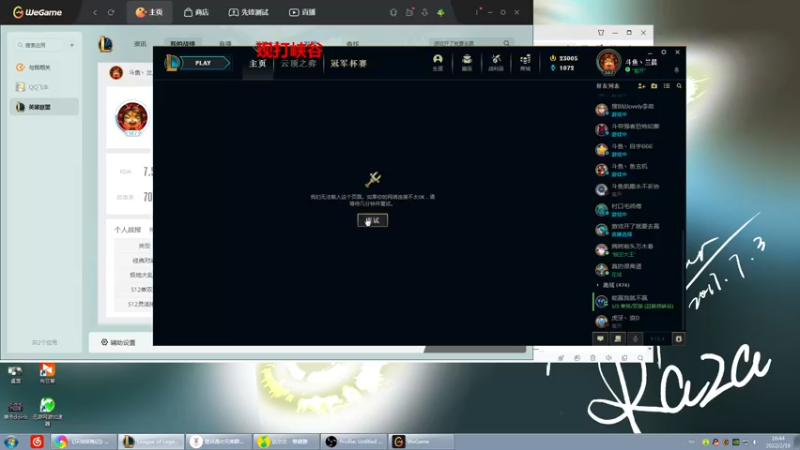800x450 pixels.
Task: Select 英雄联盟 in WeGame sidebar
Action: tap(44, 107)
